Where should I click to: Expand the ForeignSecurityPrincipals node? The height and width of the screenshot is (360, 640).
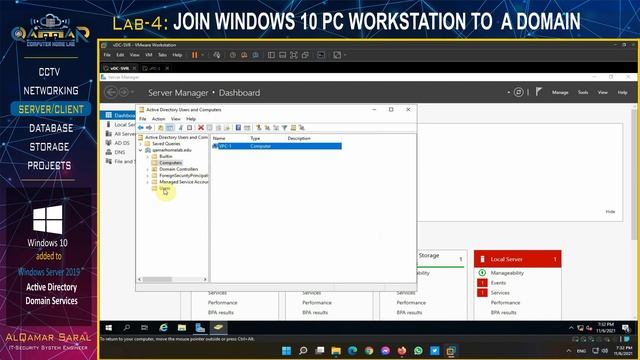click(148, 176)
